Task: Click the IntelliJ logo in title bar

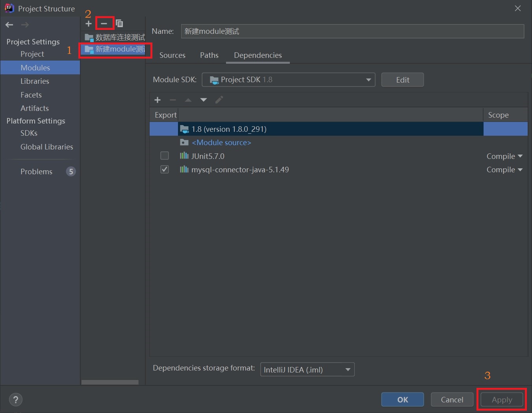Action: click(x=9, y=8)
